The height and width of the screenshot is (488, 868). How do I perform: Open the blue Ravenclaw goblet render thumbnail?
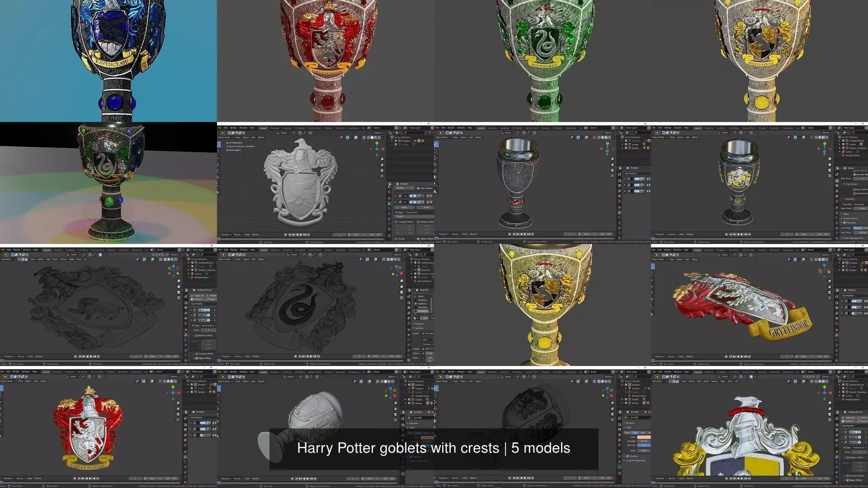[x=108, y=61]
